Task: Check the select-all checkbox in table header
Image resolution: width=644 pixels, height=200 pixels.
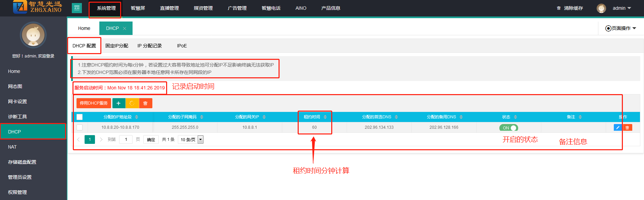Action: [x=80, y=117]
